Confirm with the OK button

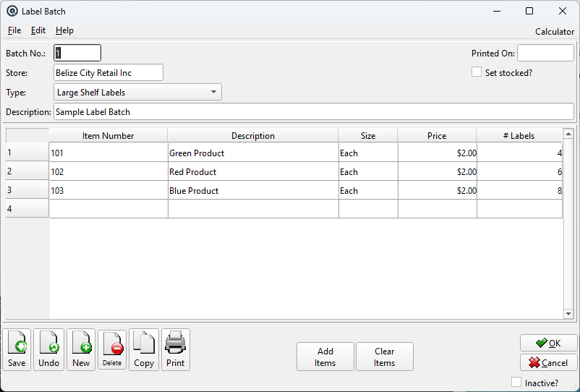[549, 344]
